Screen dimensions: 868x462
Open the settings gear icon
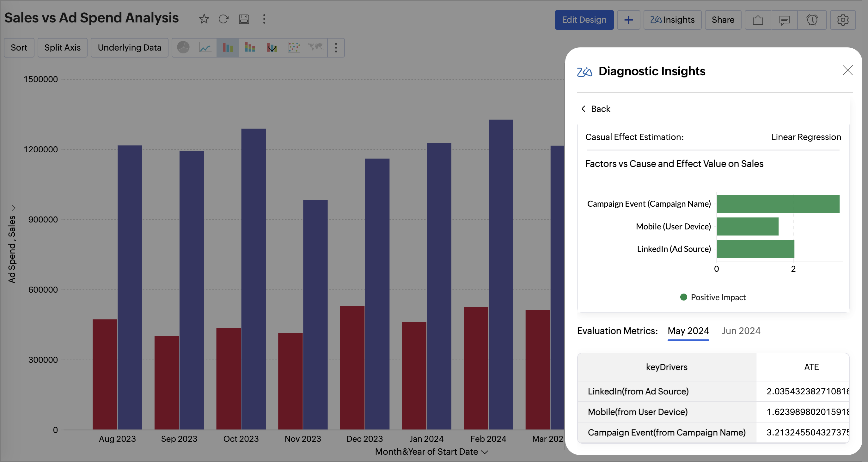coord(842,20)
